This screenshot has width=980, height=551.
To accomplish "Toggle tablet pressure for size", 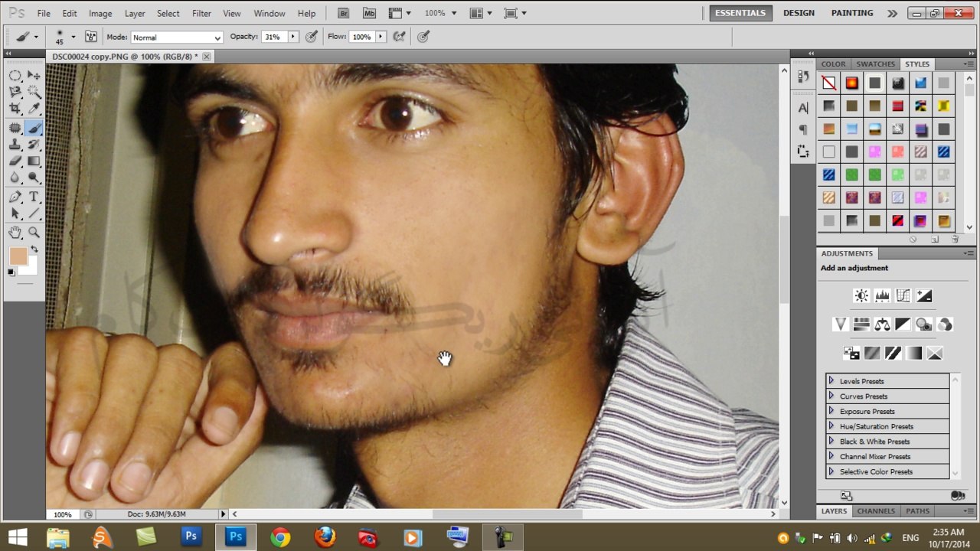I will pos(423,37).
